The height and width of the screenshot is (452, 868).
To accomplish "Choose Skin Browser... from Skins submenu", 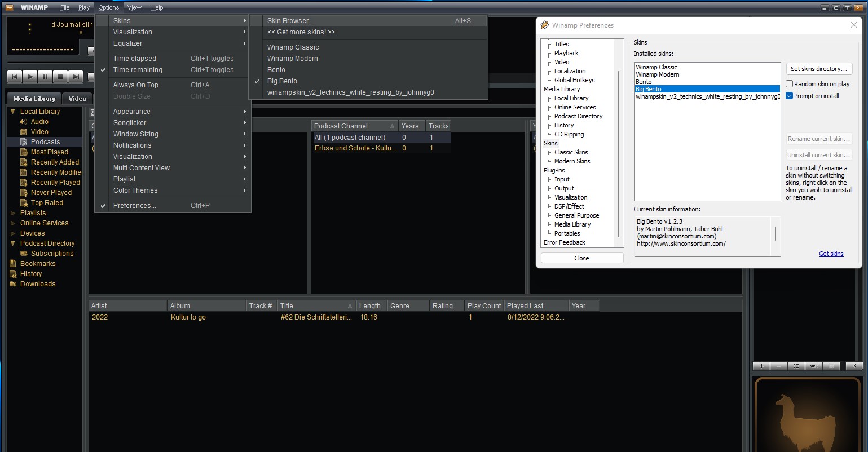I will pyautogui.click(x=368, y=21).
